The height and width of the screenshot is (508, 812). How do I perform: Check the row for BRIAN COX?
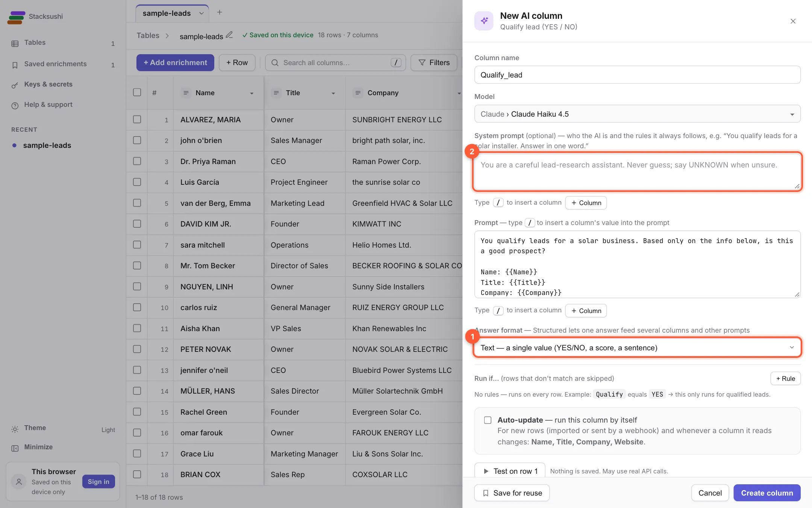137,475
